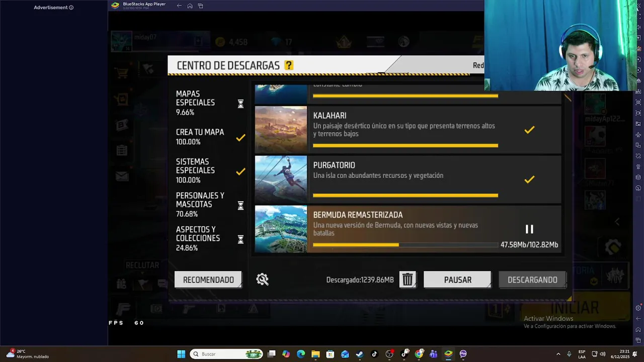Click the BlueStacks title bar home icon
644x362 pixels.
190,6
